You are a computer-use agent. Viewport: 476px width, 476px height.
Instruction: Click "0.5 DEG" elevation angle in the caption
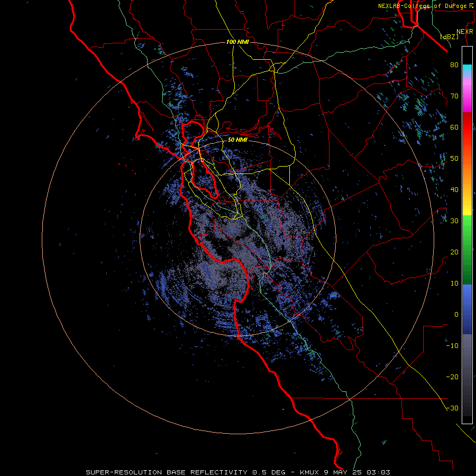click(269, 472)
